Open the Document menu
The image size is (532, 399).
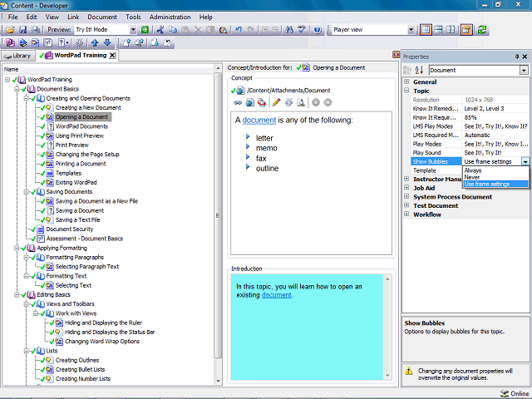(x=102, y=17)
